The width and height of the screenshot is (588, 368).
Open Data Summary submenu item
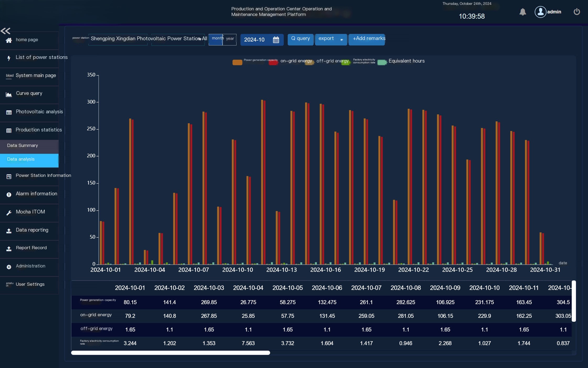[23, 146]
